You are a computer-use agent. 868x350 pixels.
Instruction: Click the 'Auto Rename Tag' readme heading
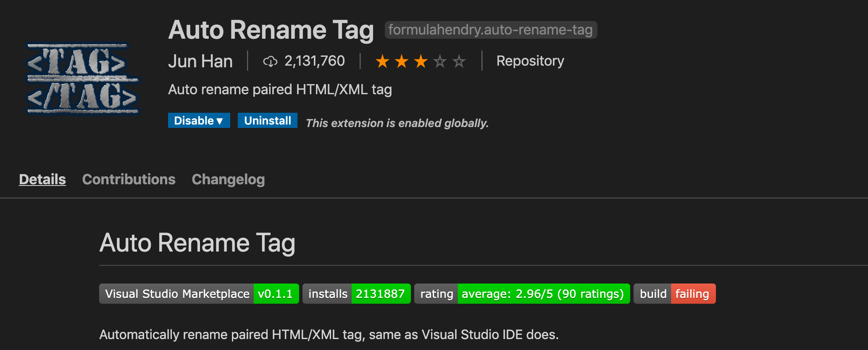[x=197, y=243]
